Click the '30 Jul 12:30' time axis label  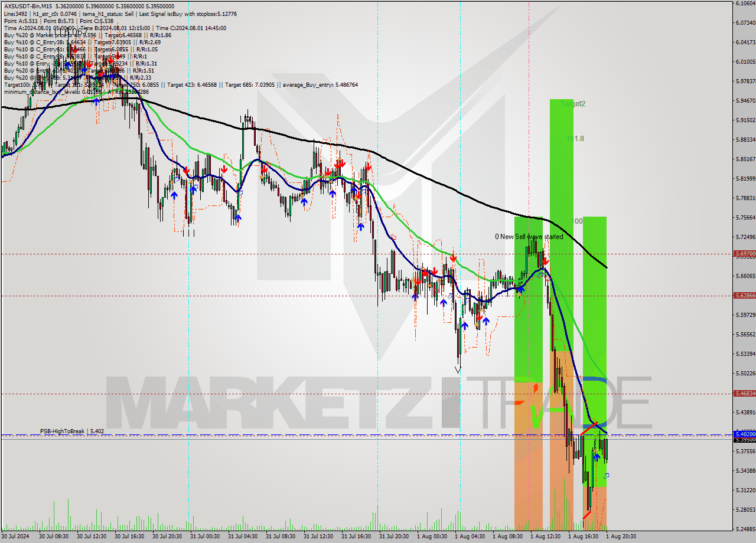click(92, 537)
